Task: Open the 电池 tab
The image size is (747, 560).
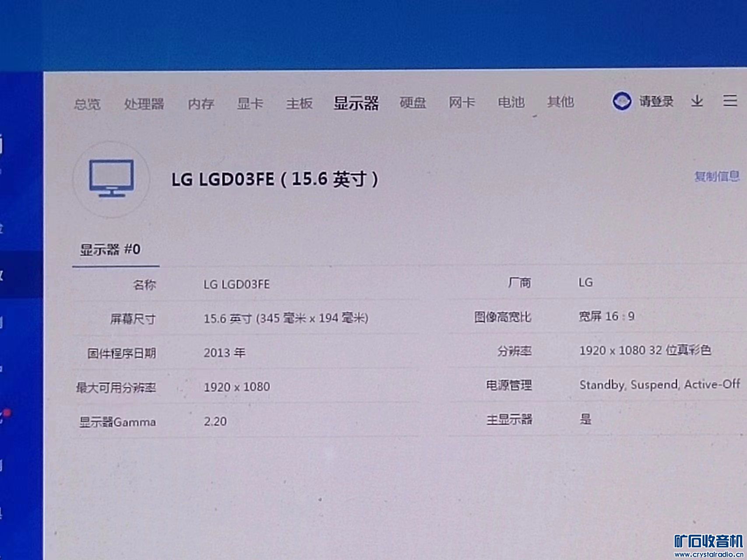Action: [x=511, y=102]
